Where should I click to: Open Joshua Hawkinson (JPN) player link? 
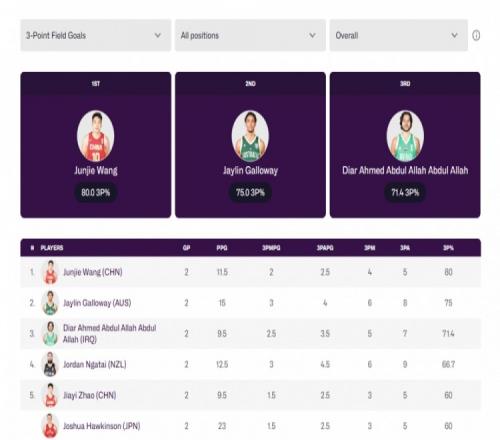click(102, 426)
